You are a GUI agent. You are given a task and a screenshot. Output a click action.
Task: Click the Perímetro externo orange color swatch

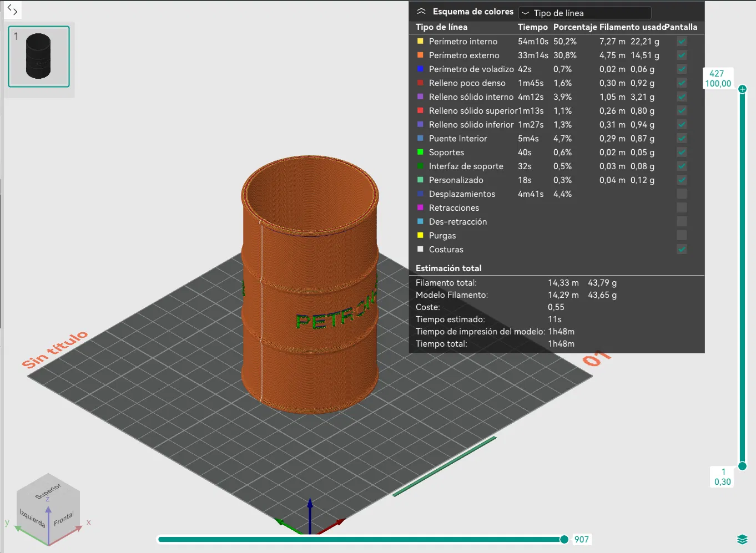pyautogui.click(x=420, y=55)
